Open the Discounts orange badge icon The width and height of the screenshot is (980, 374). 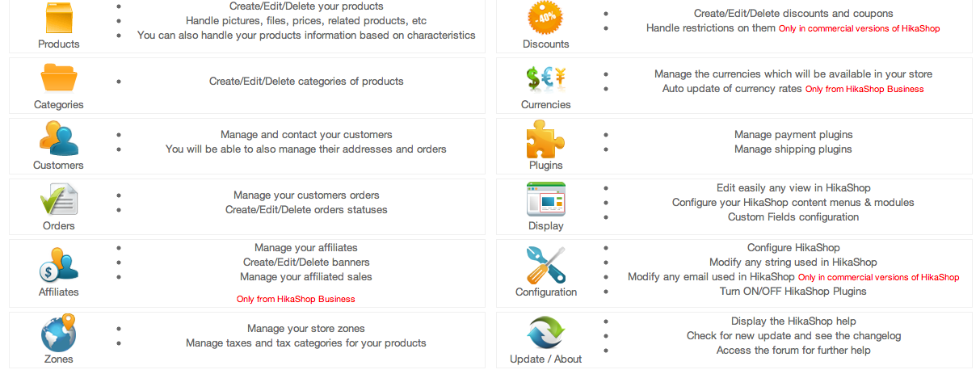tap(546, 18)
